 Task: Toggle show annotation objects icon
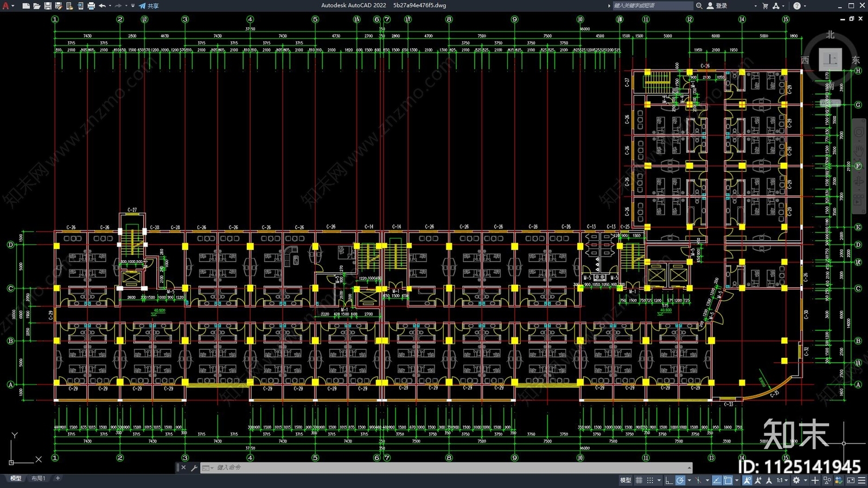(x=748, y=480)
